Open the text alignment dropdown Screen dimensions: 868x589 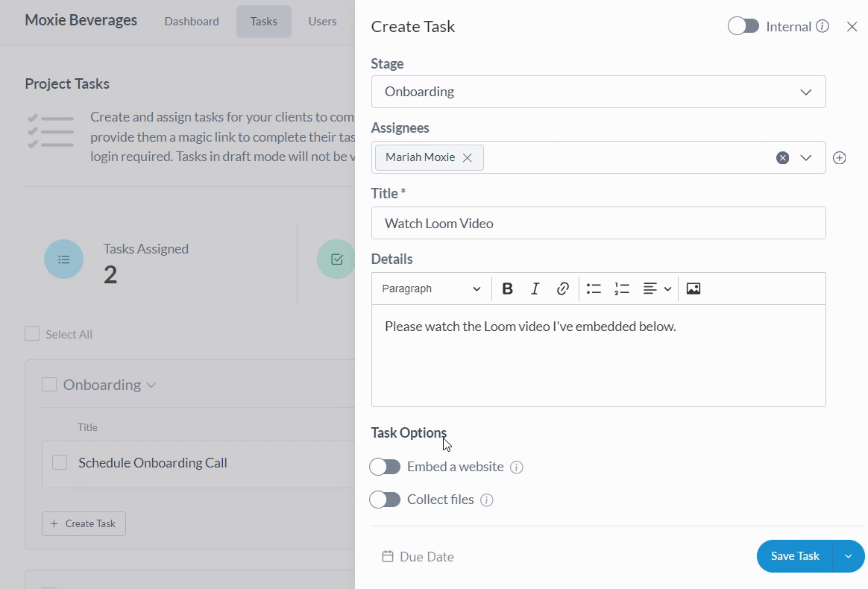click(x=657, y=289)
